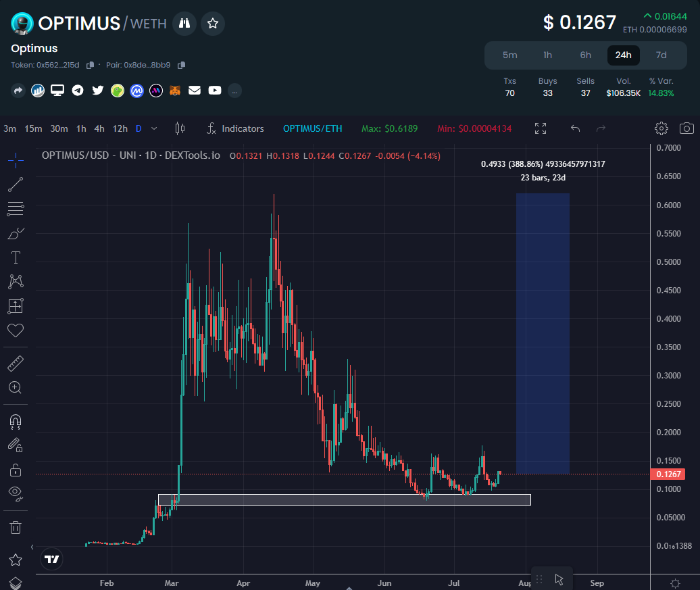700x590 pixels.
Task: Expand the timeframe dropdown chevron
Action: tap(154, 128)
